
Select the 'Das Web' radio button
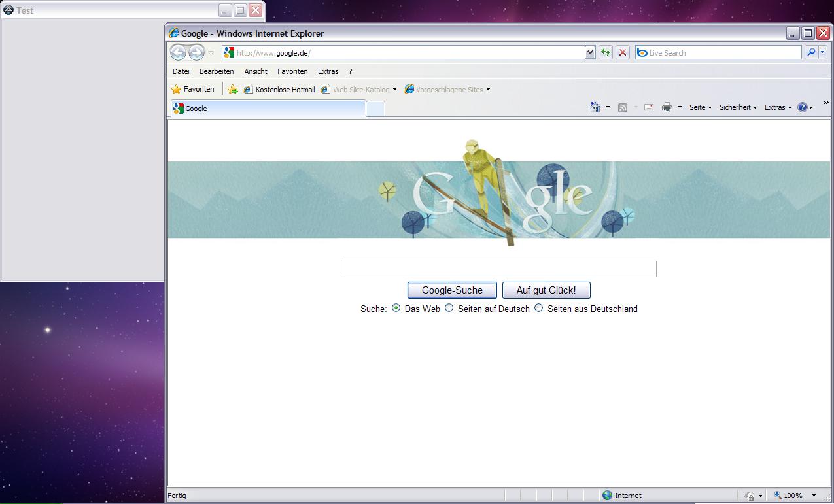396,308
